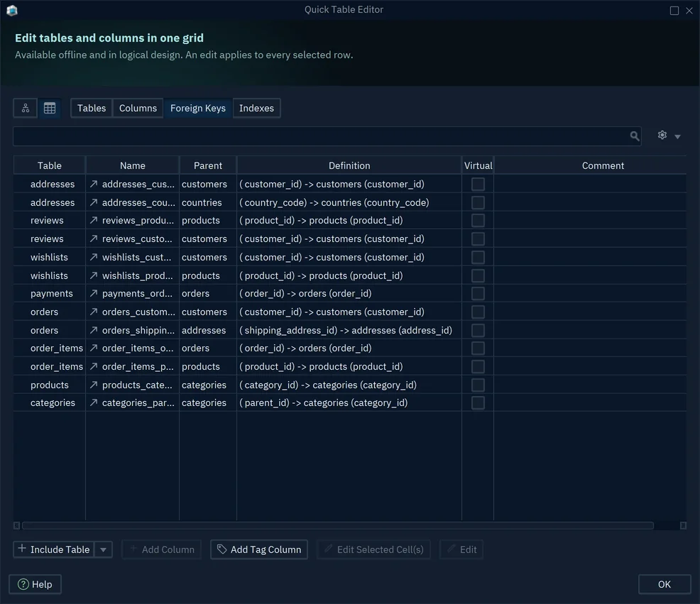
Task: Toggle Virtual checkbox for reviews_produ... row
Action: coord(478,220)
